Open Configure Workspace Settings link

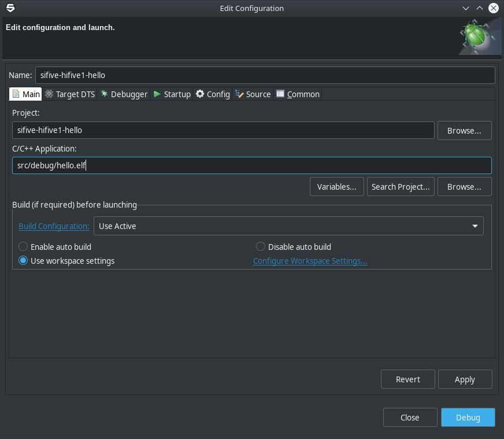coord(310,261)
